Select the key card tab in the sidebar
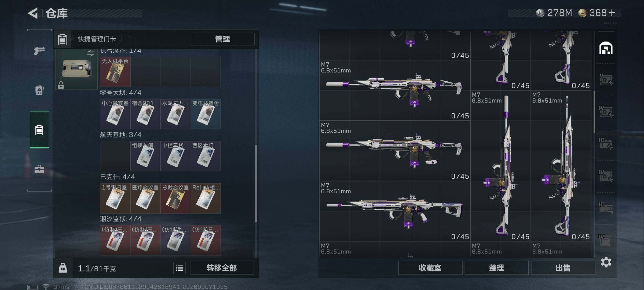This screenshot has height=290, width=644. [x=39, y=130]
